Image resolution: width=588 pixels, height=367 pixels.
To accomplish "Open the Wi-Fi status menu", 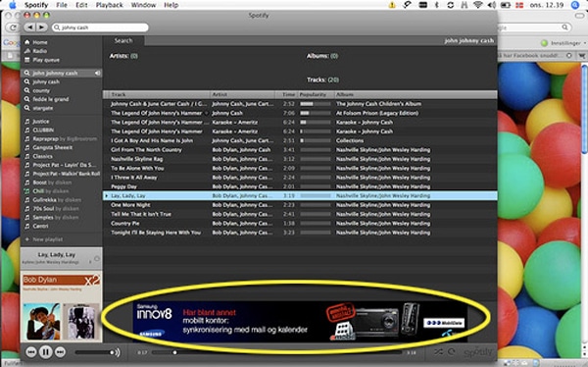I will tap(477, 5).
